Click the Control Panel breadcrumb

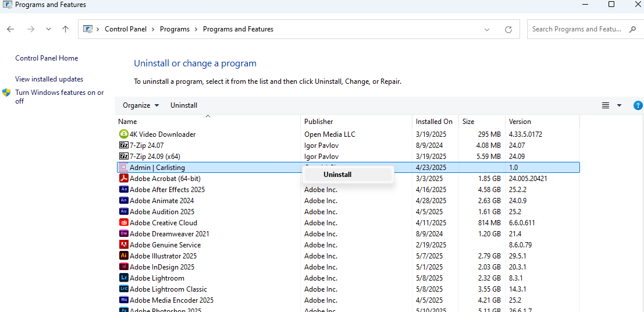pyautogui.click(x=126, y=29)
